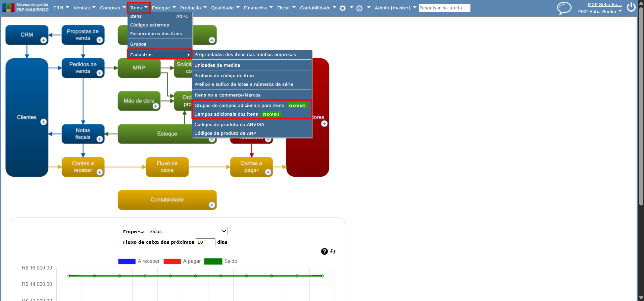The width and height of the screenshot is (644, 301).
Task: Open Prefixo e sufixo de lotes entry
Action: [x=252, y=84]
